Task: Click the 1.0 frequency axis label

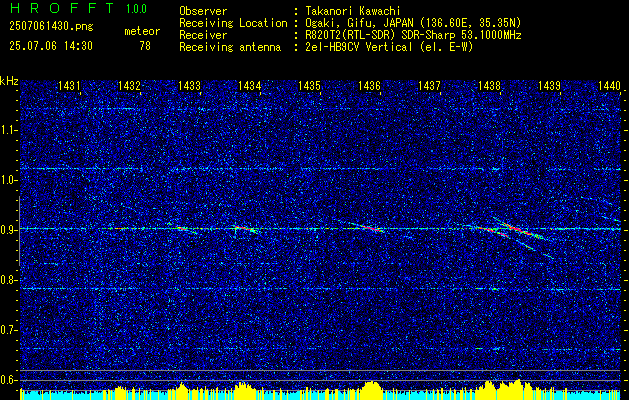Action: (8, 181)
